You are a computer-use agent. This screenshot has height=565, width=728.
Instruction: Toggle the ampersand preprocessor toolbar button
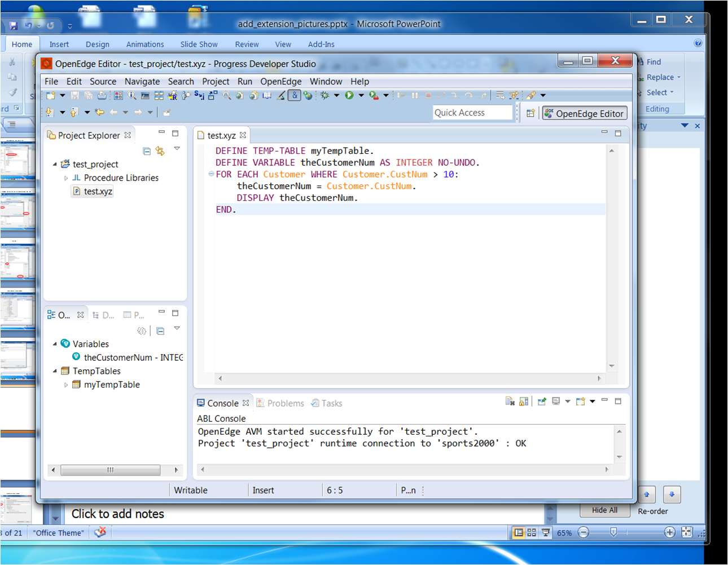coord(295,95)
